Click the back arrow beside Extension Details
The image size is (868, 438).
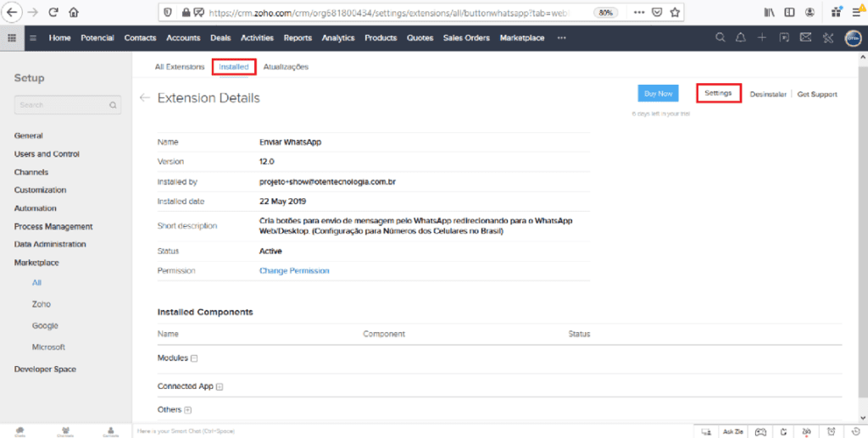pyautogui.click(x=145, y=98)
